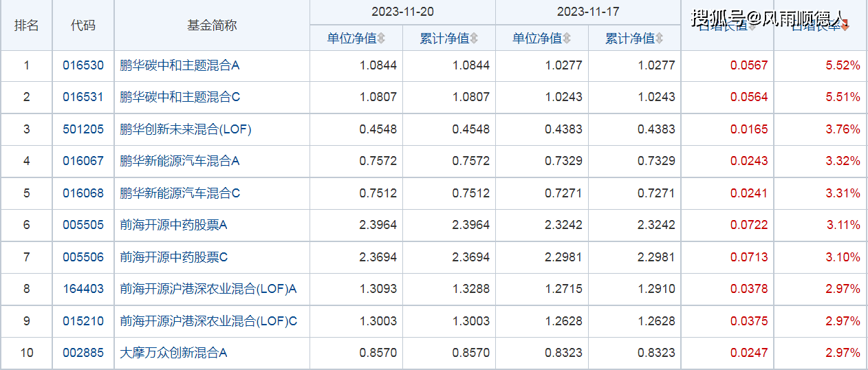Open fund code 016530

click(x=83, y=66)
